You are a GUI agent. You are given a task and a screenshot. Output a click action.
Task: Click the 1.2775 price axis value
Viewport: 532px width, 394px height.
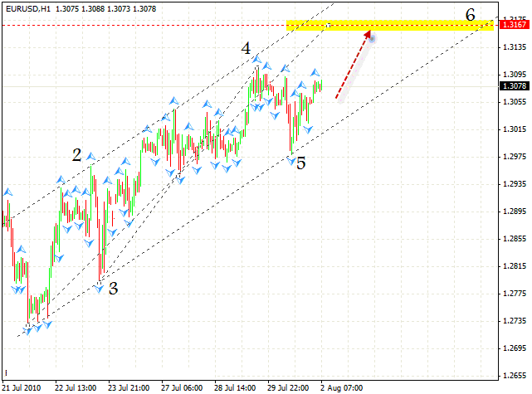pos(515,294)
